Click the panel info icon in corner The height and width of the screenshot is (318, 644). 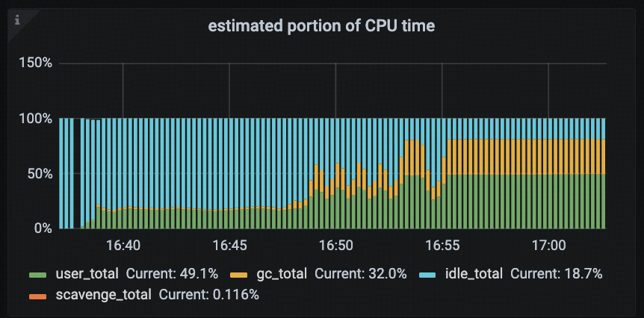(x=16, y=18)
